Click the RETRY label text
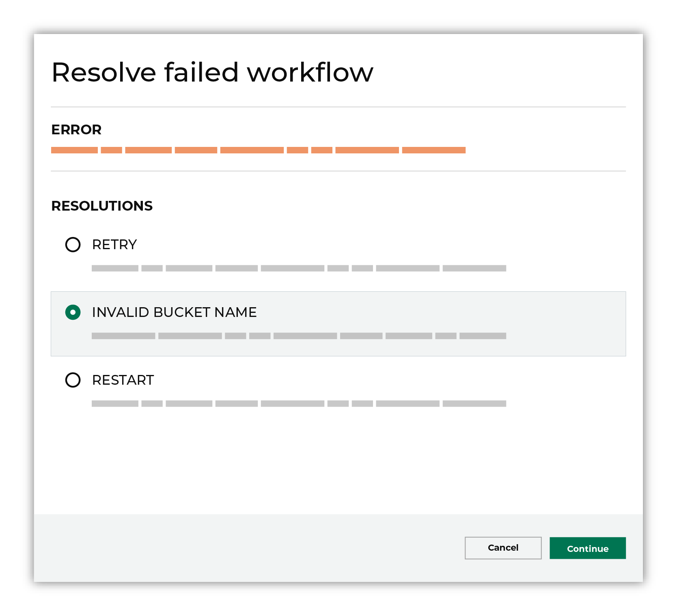 tap(114, 245)
